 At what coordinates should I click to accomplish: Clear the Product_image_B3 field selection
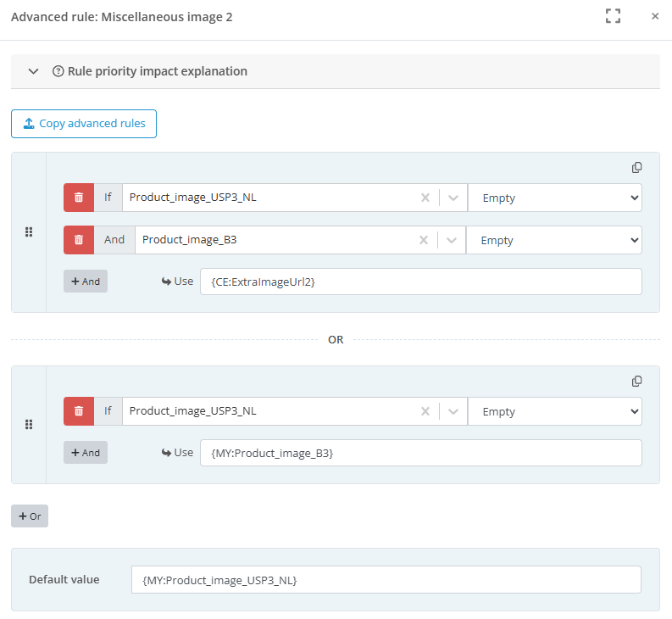424,240
